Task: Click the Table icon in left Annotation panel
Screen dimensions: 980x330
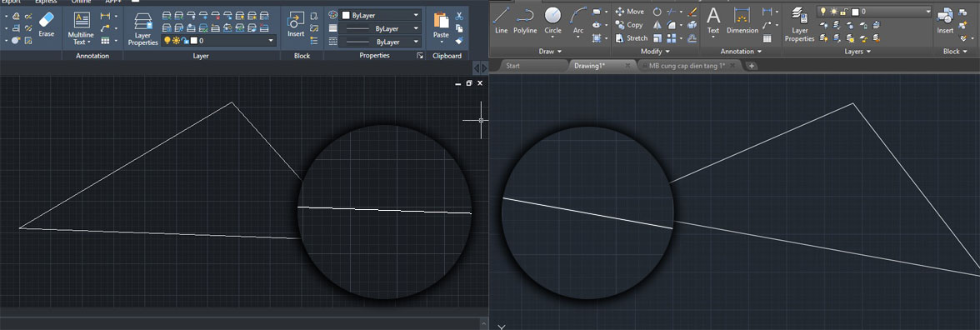Action: click(x=105, y=41)
